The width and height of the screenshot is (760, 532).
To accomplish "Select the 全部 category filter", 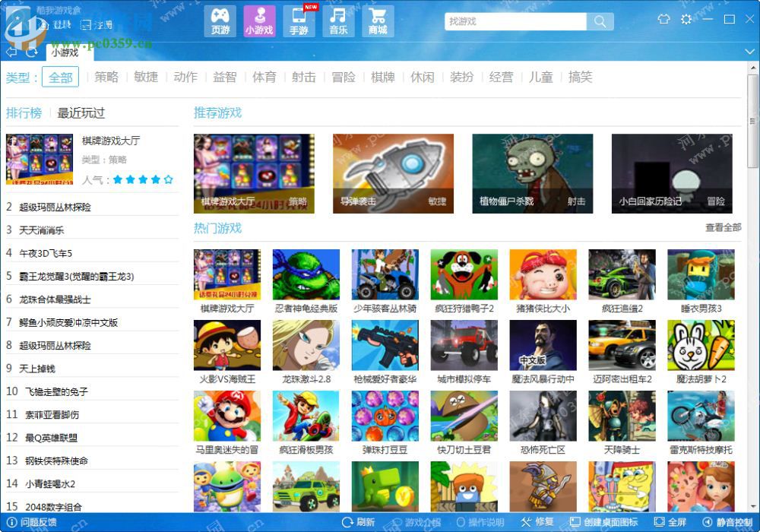I will coord(61,77).
